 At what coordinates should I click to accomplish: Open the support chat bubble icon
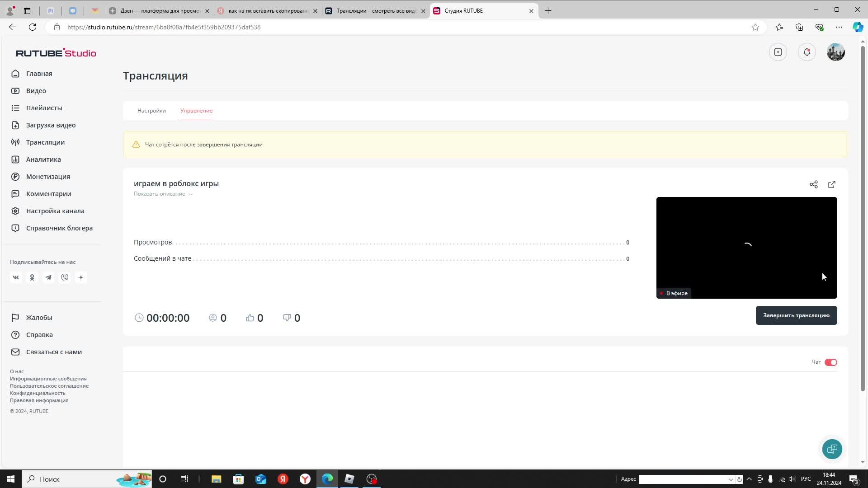(832, 449)
